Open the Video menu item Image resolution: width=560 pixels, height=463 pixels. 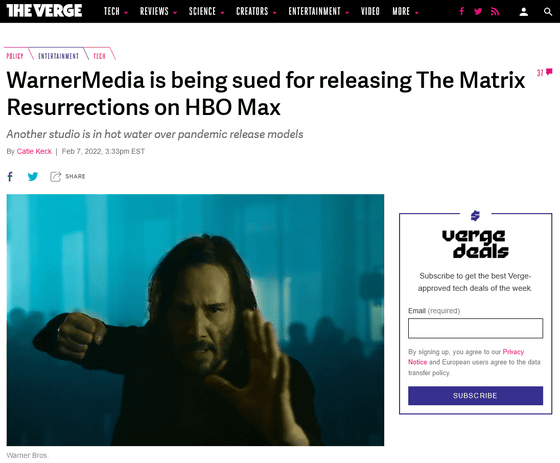[x=370, y=12]
